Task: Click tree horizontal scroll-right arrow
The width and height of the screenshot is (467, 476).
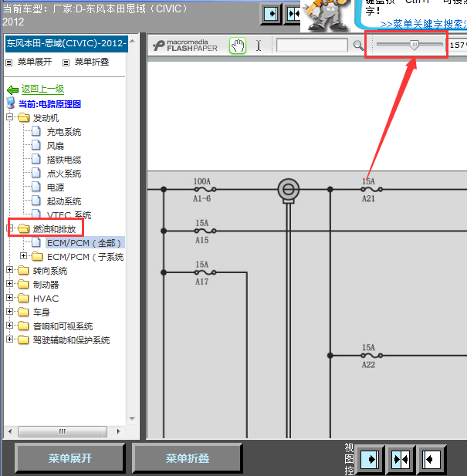Action: (x=118, y=431)
